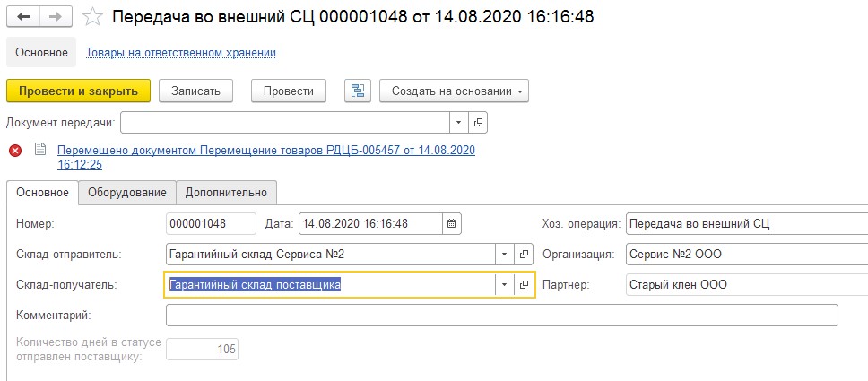The height and width of the screenshot is (381, 868).
Task: Switch to the Основное navigation section
Action: pos(41,53)
